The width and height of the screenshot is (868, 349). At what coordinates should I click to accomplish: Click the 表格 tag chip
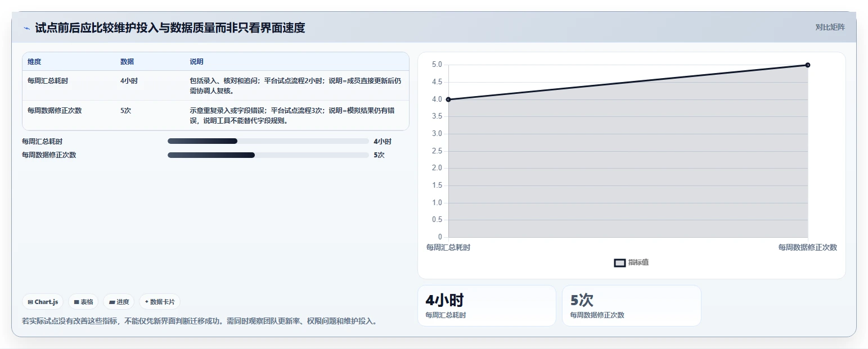click(83, 302)
